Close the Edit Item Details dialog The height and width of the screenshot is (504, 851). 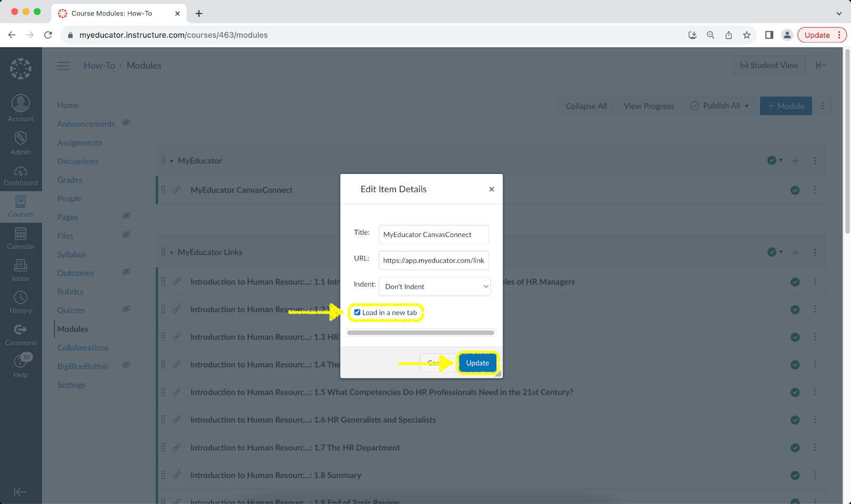pos(491,189)
